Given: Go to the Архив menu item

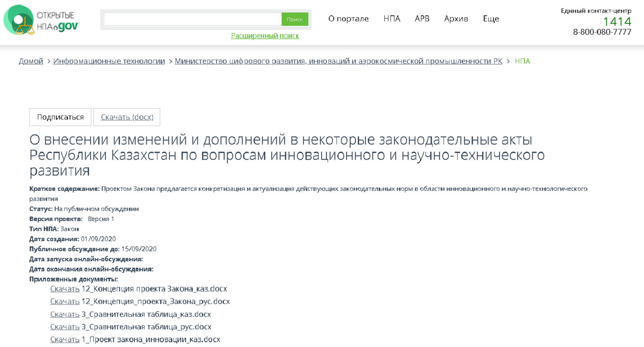Looking at the screenshot, I should [x=456, y=19].
